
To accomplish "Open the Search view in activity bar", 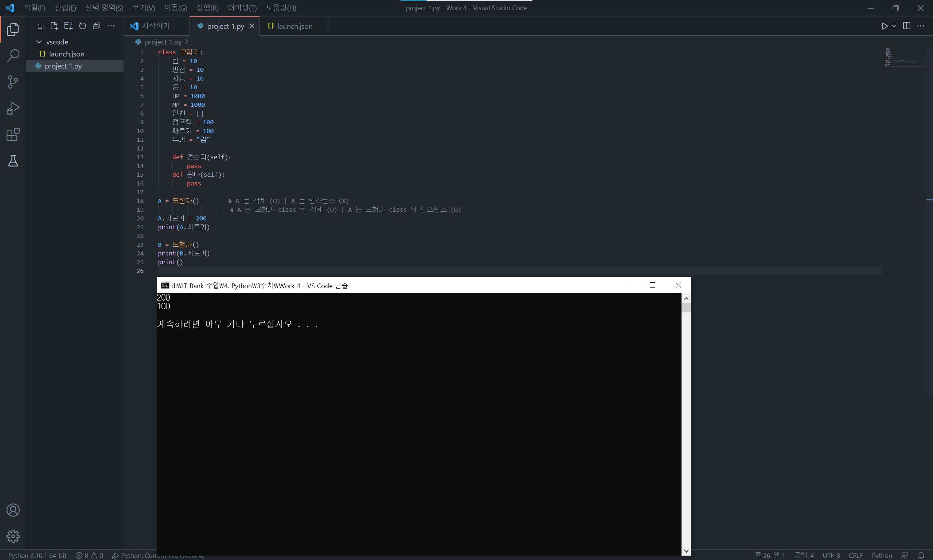I will point(13,55).
